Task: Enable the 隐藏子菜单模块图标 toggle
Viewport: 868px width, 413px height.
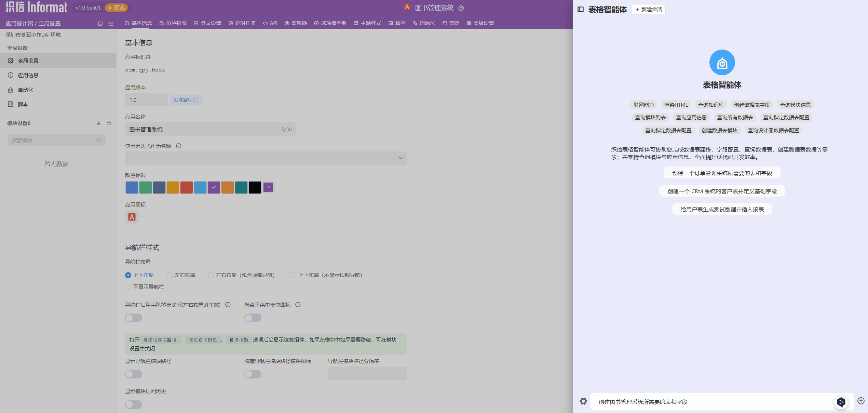Action: click(253, 318)
